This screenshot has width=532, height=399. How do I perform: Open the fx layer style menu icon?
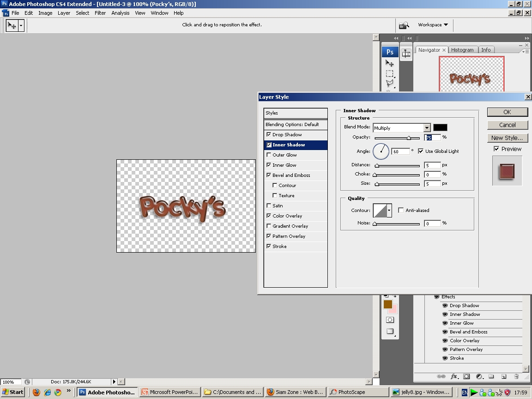[454, 376]
